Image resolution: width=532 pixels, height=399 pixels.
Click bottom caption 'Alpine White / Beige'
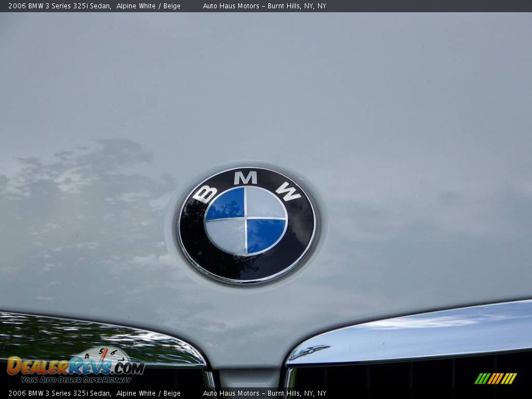(149, 393)
